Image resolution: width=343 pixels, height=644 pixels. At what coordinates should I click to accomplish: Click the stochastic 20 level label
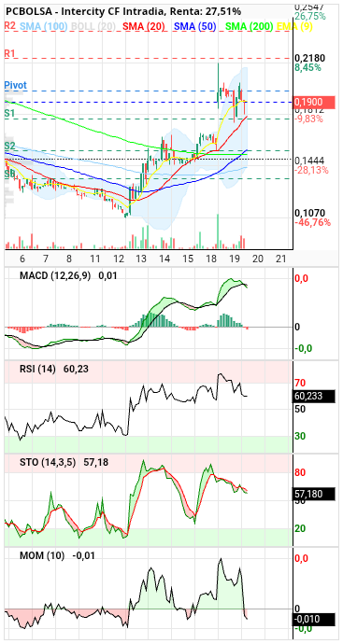pos(300,528)
